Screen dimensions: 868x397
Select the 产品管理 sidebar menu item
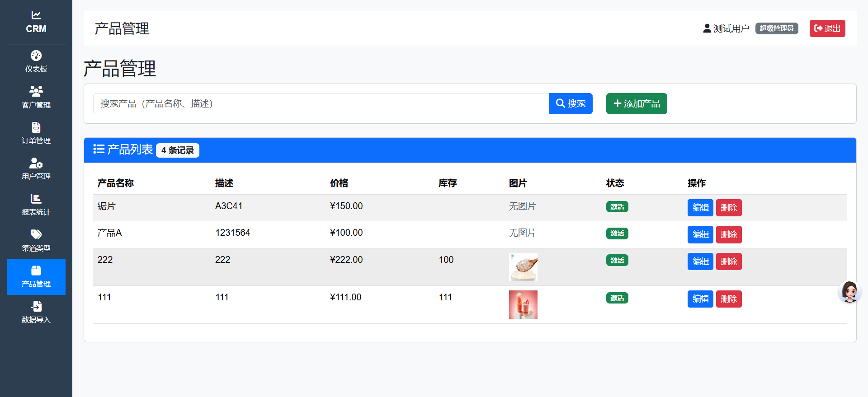36,277
